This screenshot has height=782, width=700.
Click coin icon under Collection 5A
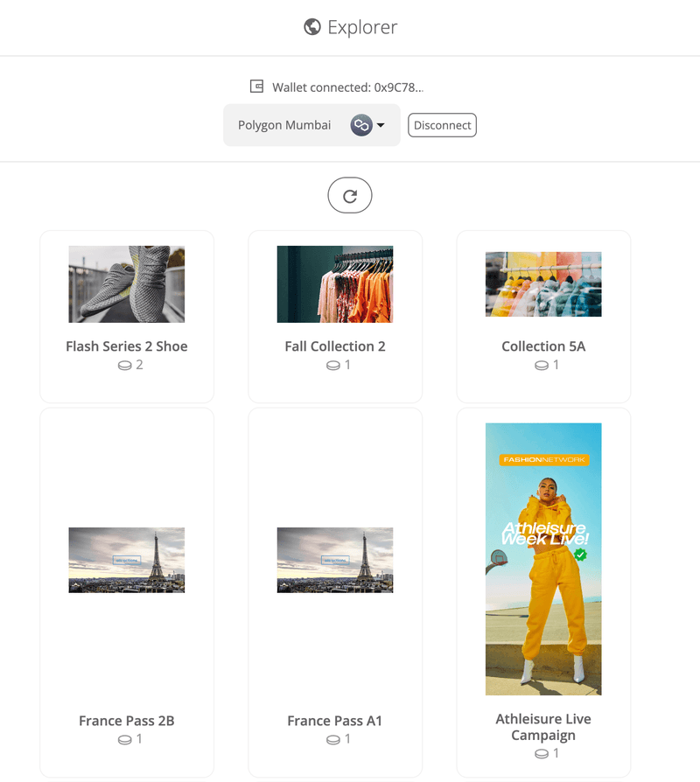[x=542, y=366]
